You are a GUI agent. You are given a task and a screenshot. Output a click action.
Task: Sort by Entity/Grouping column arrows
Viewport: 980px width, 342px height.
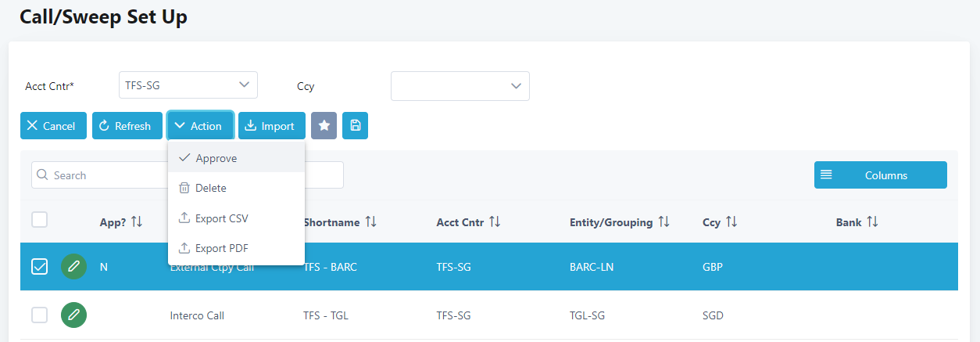(663, 222)
